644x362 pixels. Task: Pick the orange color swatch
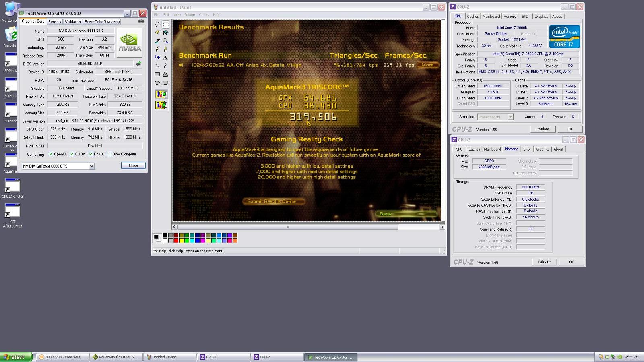(x=235, y=240)
